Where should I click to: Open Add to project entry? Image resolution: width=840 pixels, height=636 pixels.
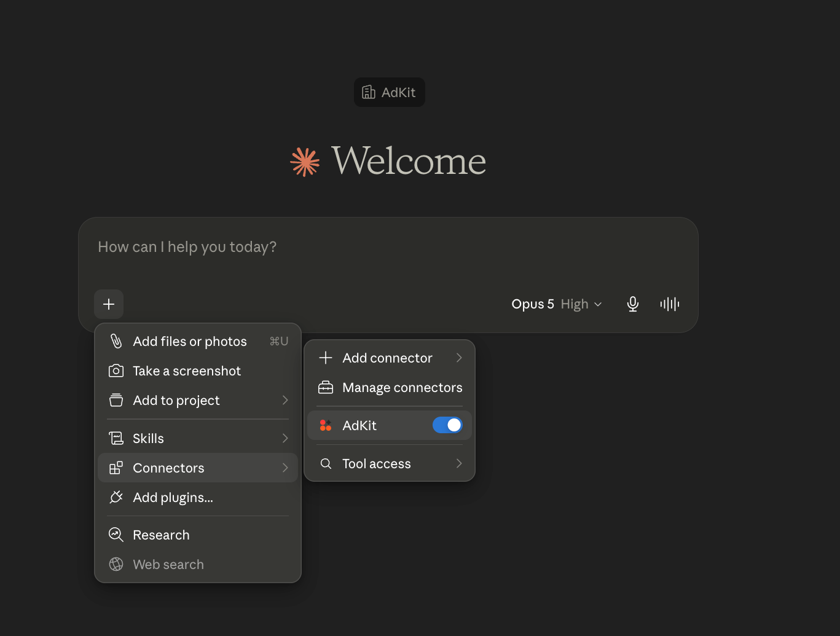coord(198,401)
